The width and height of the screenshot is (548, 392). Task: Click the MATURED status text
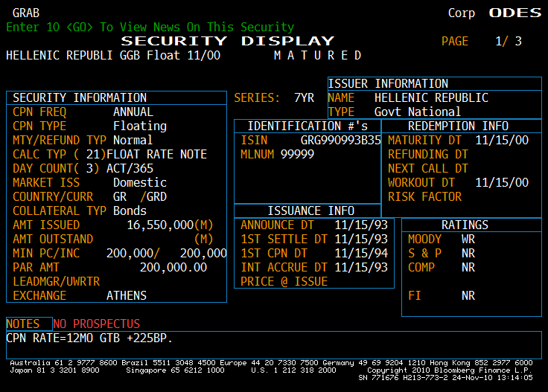click(317, 55)
